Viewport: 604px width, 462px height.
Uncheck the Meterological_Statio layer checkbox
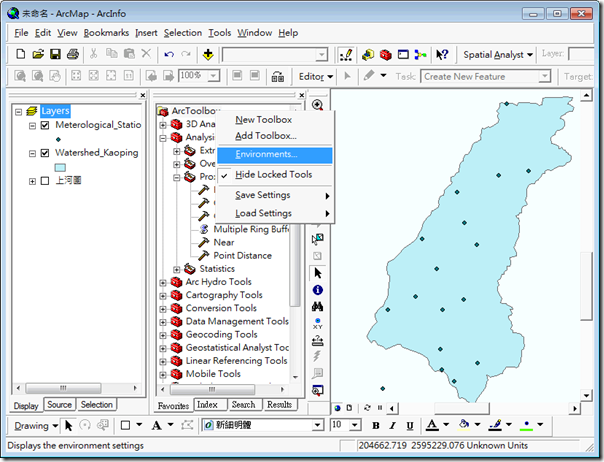tap(45, 125)
